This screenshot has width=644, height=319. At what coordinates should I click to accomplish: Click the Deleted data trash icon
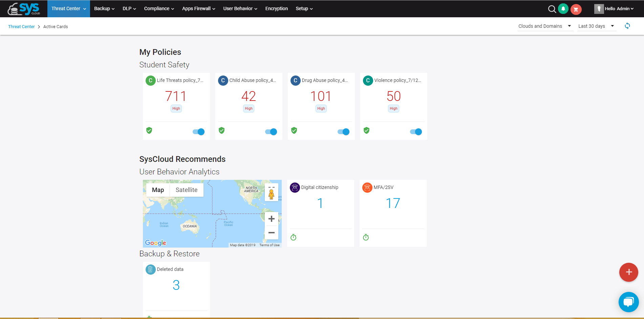150,269
